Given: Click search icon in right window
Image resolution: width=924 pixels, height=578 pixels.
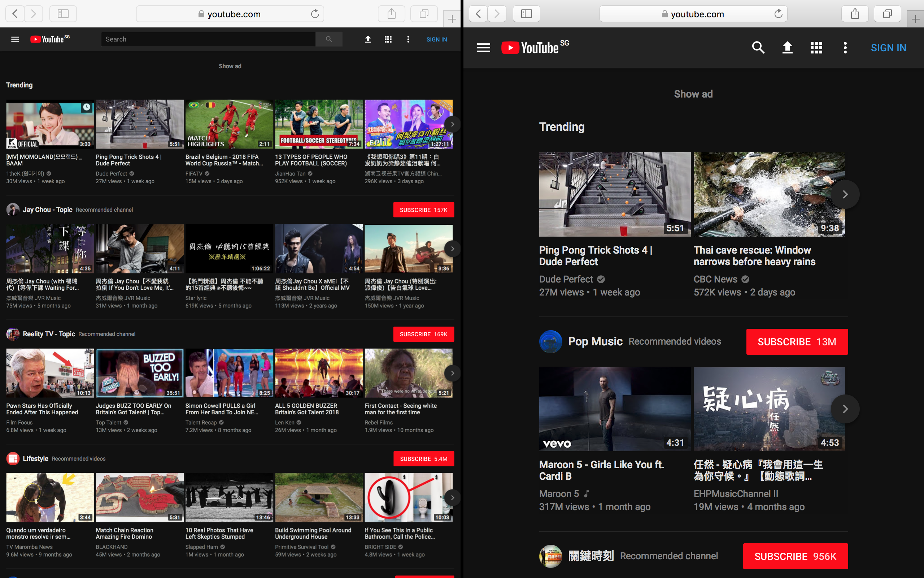Looking at the screenshot, I should [758, 48].
